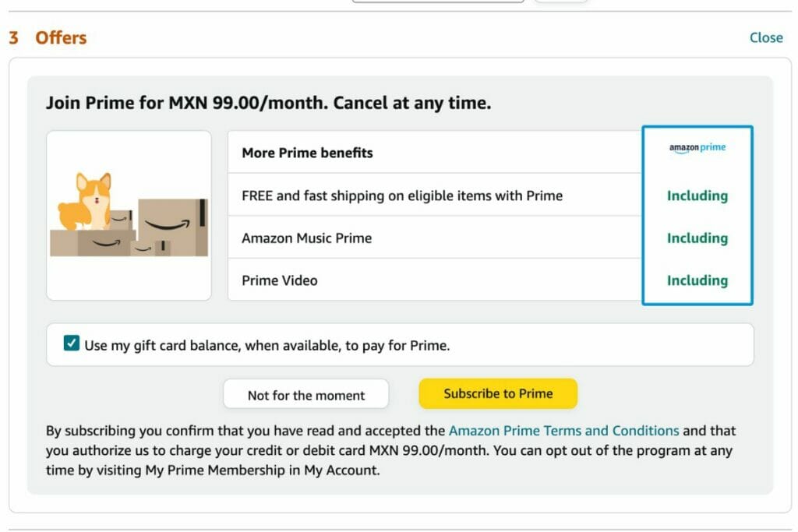
Task: Open Amazon Prime Terms and Conditions link
Action: click(x=563, y=431)
